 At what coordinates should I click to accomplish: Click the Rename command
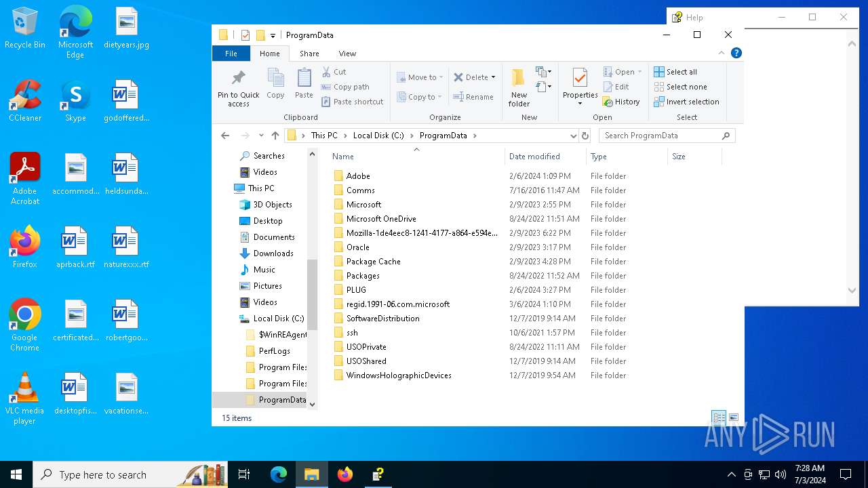tap(473, 97)
